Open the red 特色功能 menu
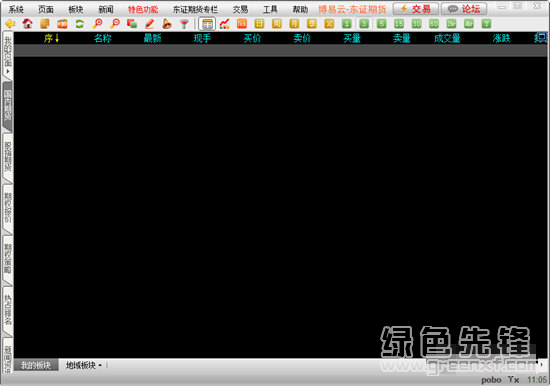 coord(143,9)
